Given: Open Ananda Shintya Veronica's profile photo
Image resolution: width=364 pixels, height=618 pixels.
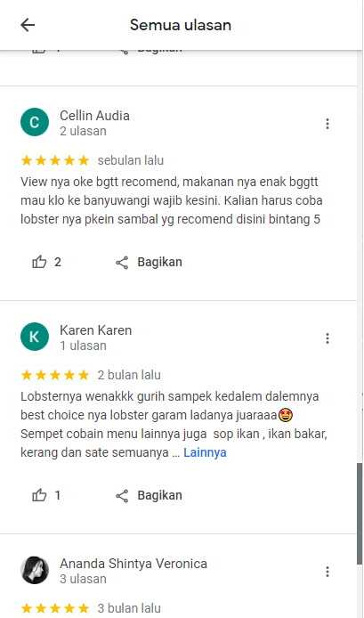Looking at the screenshot, I should click(35, 570).
